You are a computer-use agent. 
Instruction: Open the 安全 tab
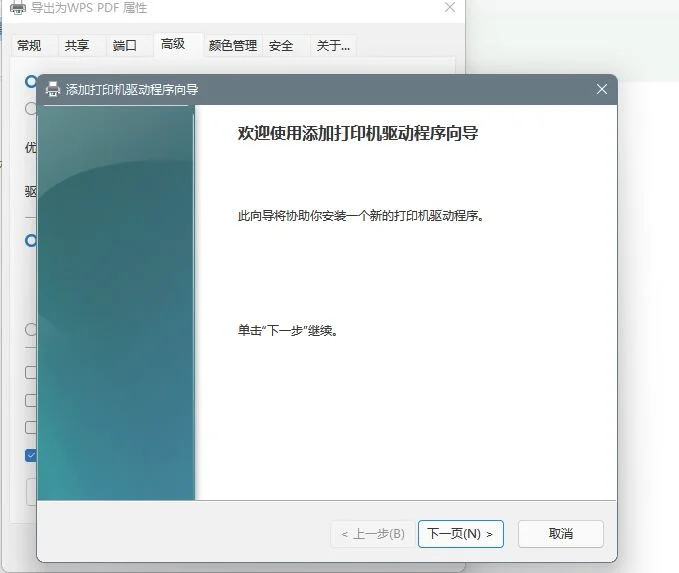point(281,46)
